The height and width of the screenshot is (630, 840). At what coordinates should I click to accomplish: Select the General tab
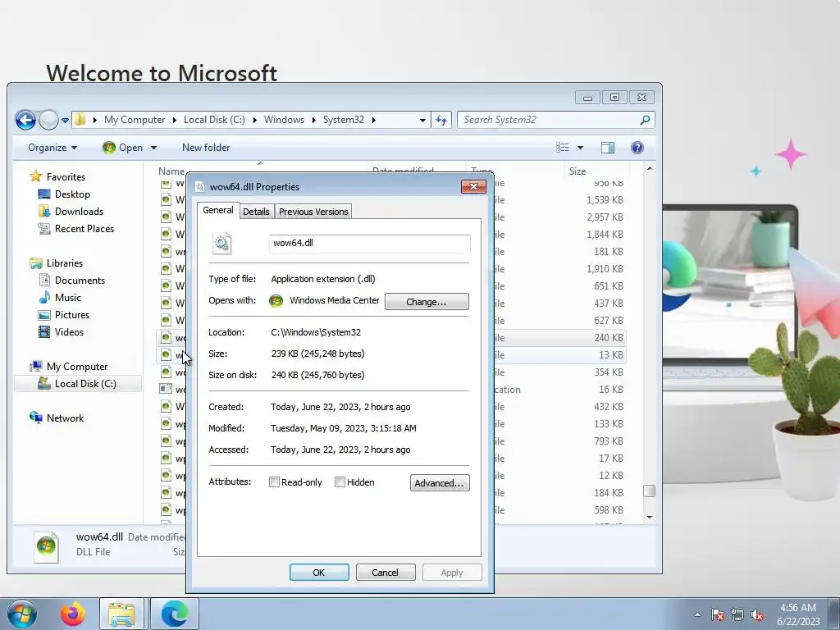218,210
